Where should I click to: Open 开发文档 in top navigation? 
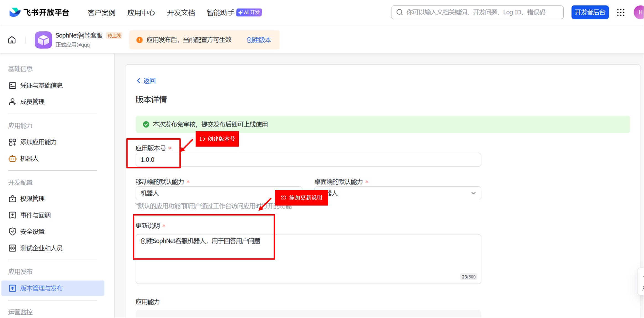(x=181, y=12)
